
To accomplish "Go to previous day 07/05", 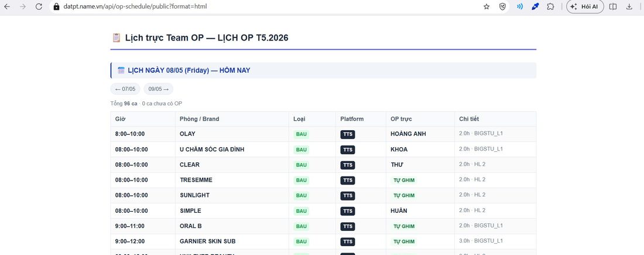I will pos(125,89).
